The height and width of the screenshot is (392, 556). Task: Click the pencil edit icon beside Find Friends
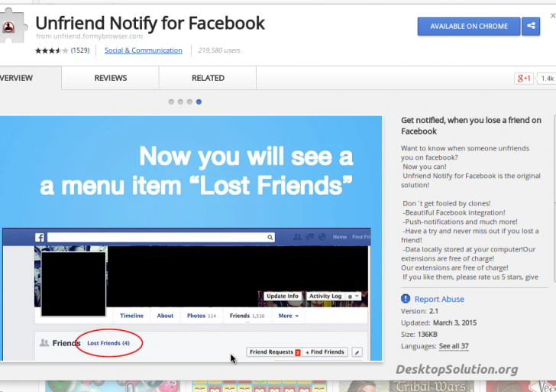tap(357, 352)
